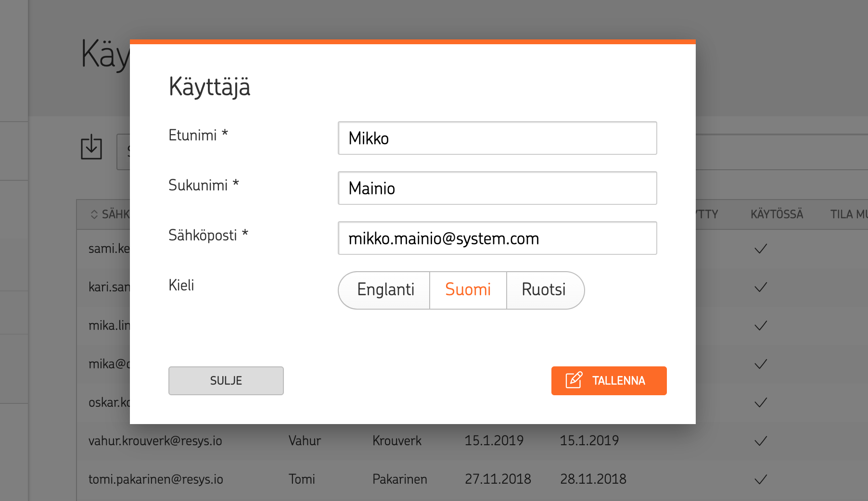Viewport: 868px width, 501px height.
Task: Click checkmark in the sami.ke row
Action: 761,249
